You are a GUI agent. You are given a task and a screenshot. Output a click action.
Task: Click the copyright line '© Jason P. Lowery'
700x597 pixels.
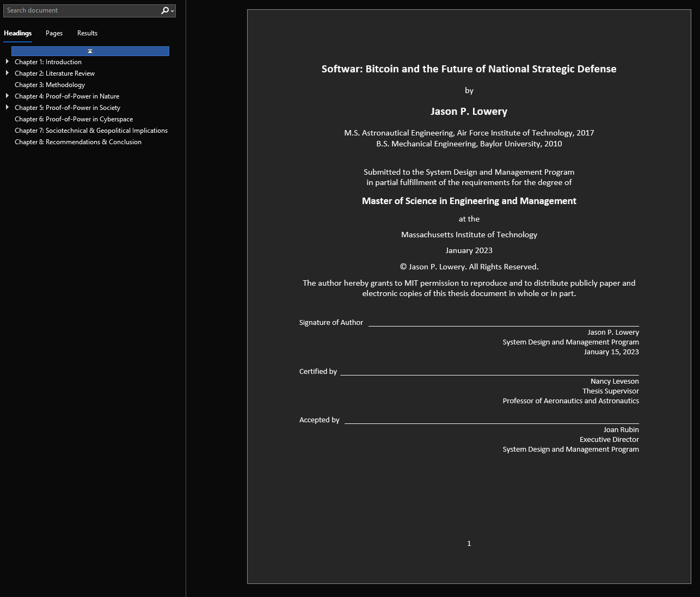click(469, 267)
